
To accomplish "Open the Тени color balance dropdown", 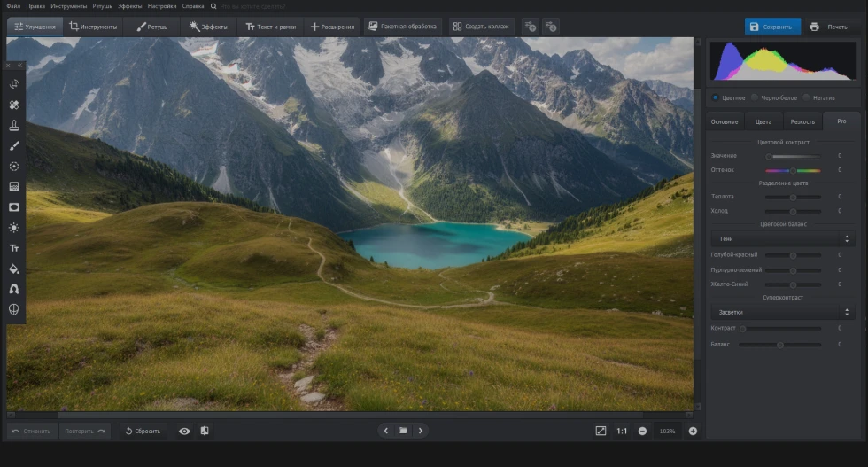I will click(x=783, y=238).
